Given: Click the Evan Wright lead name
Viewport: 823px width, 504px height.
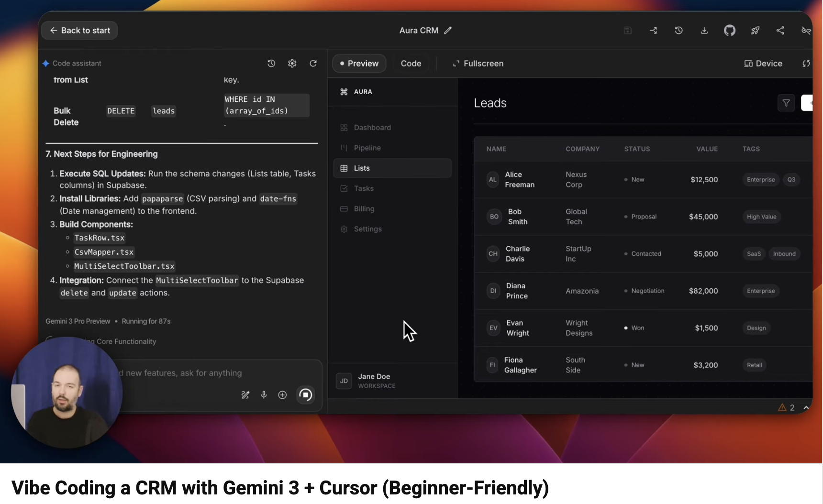Looking at the screenshot, I should [518, 328].
